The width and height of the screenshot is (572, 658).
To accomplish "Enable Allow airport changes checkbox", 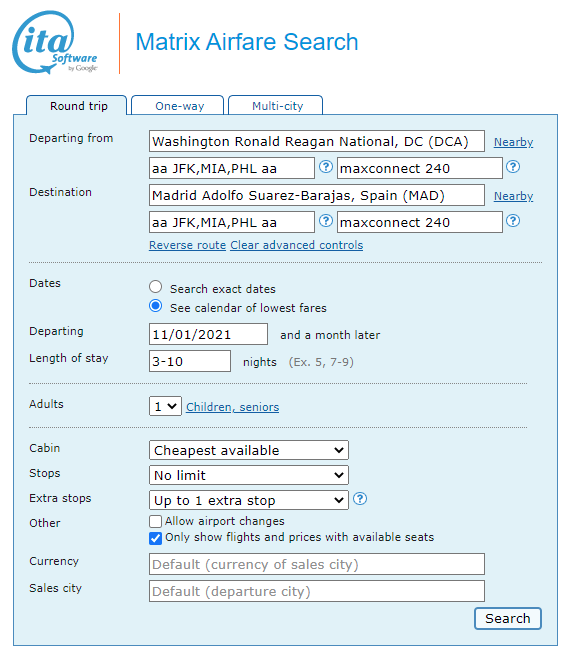I will 155,521.
